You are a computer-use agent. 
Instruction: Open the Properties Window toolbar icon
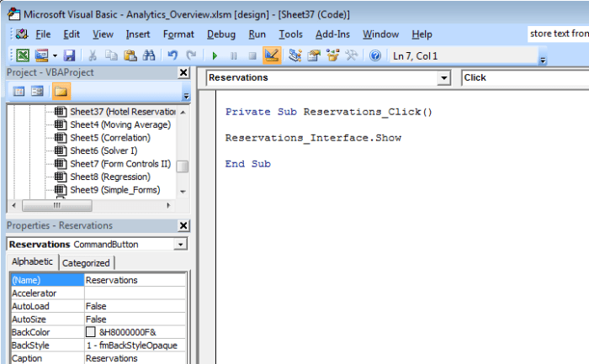pyautogui.click(x=314, y=55)
